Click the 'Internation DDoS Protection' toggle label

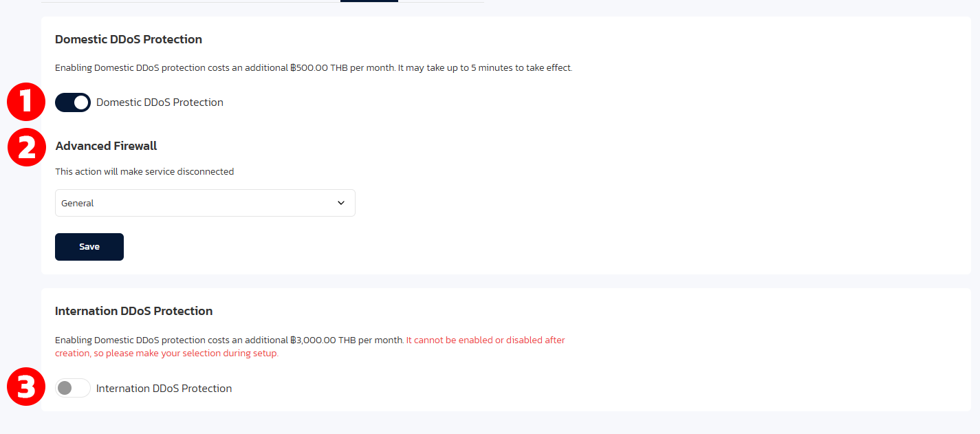[x=164, y=389]
